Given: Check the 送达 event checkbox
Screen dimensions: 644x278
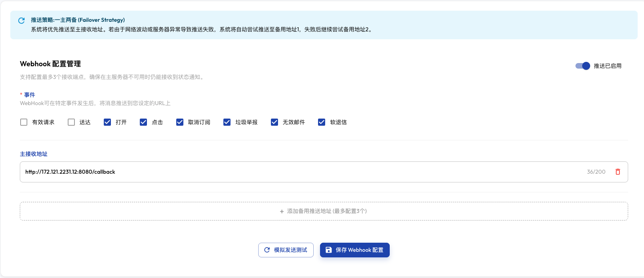Looking at the screenshot, I should [71, 122].
